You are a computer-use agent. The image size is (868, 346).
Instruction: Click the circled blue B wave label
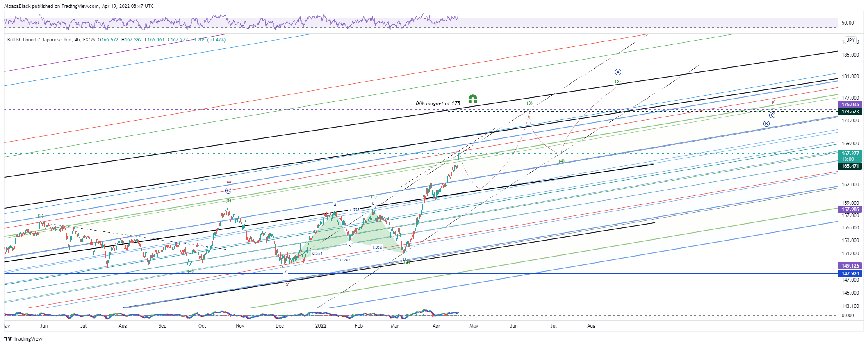tap(766, 124)
